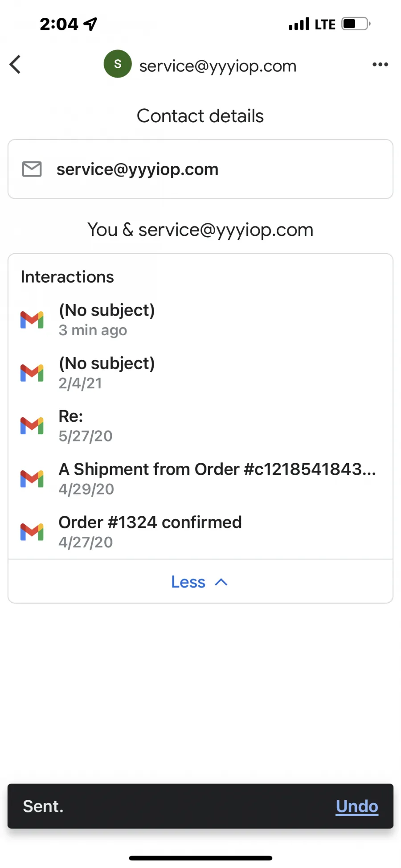Open the Order #1324 confirmed email

[x=200, y=532]
